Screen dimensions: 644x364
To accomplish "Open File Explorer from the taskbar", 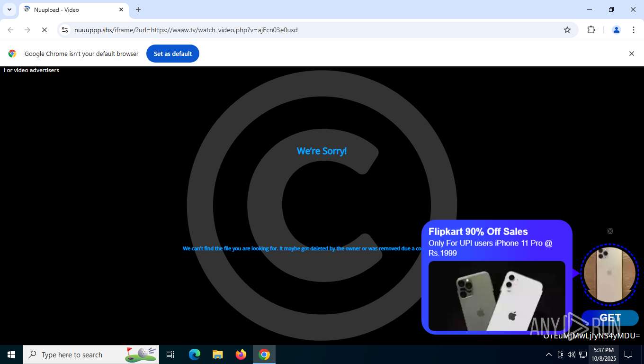I will [218, 355].
